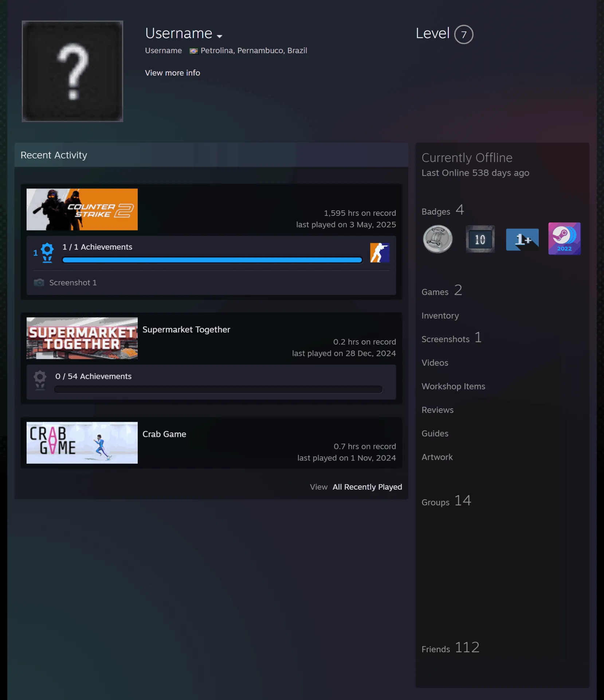Open the Videos link
This screenshot has width=604, height=700.
[435, 363]
